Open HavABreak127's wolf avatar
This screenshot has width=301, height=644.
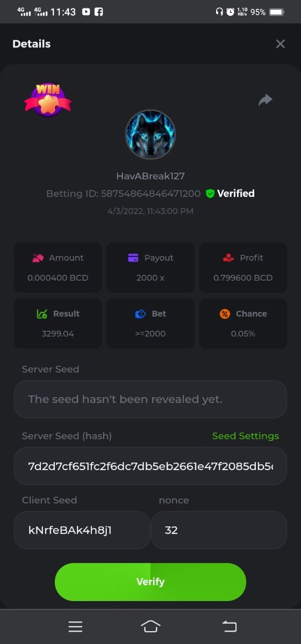tap(150, 135)
